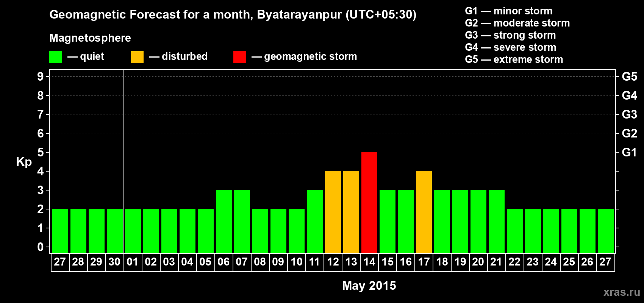The width and height of the screenshot is (644, 303).
Task: Click the 'Kp' axis label
Action: coord(24,162)
